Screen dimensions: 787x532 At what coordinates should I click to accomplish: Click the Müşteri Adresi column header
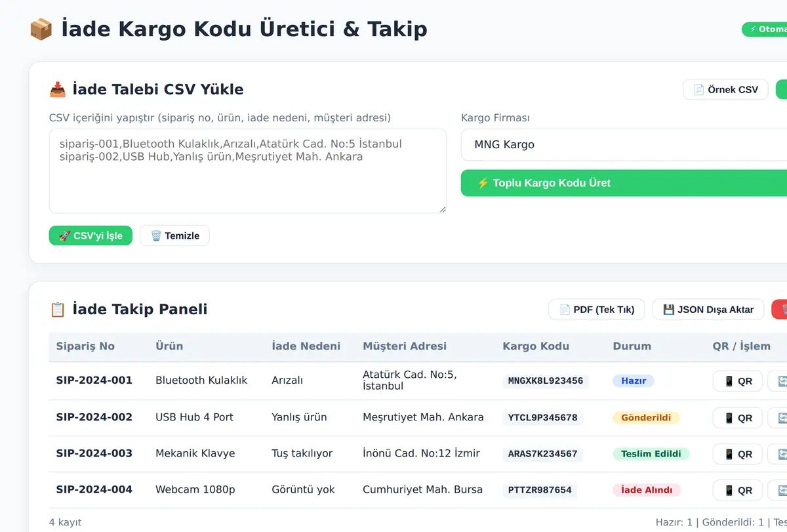(x=405, y=346)
